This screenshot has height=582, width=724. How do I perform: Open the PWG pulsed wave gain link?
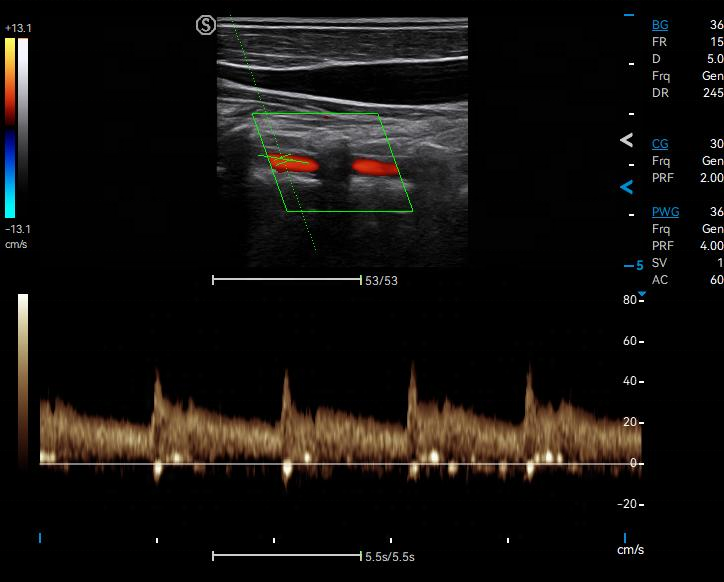tap(665, 212)
